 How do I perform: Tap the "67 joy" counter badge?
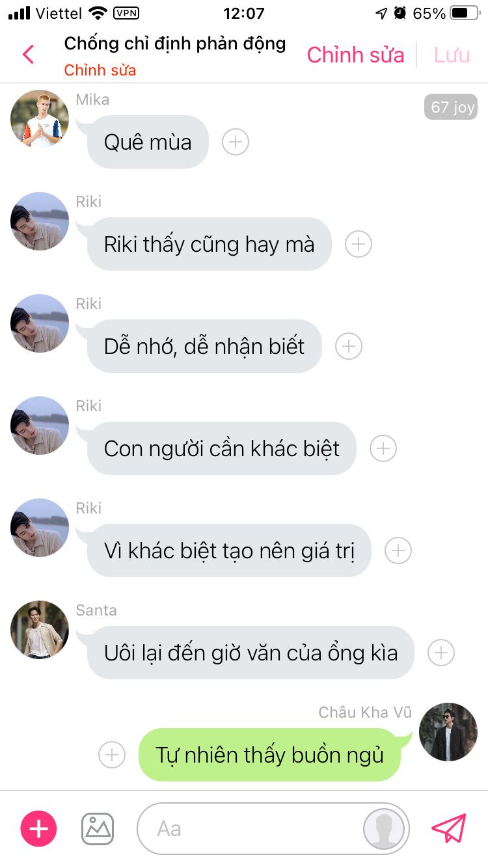(451, 107)
